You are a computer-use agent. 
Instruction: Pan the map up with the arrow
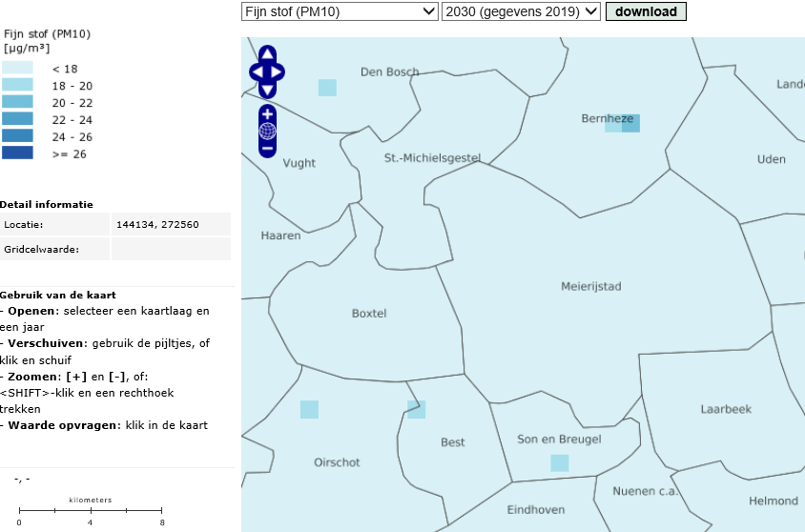click(x=268, y=54)
